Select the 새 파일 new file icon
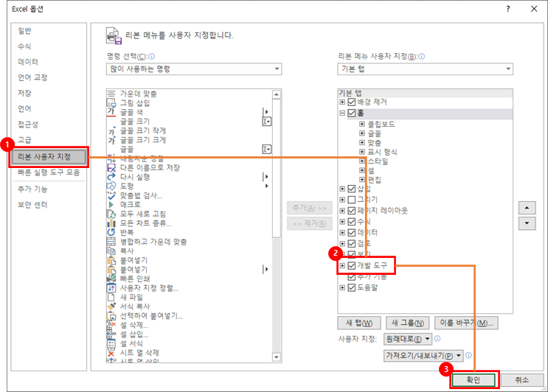 point(111,297)
